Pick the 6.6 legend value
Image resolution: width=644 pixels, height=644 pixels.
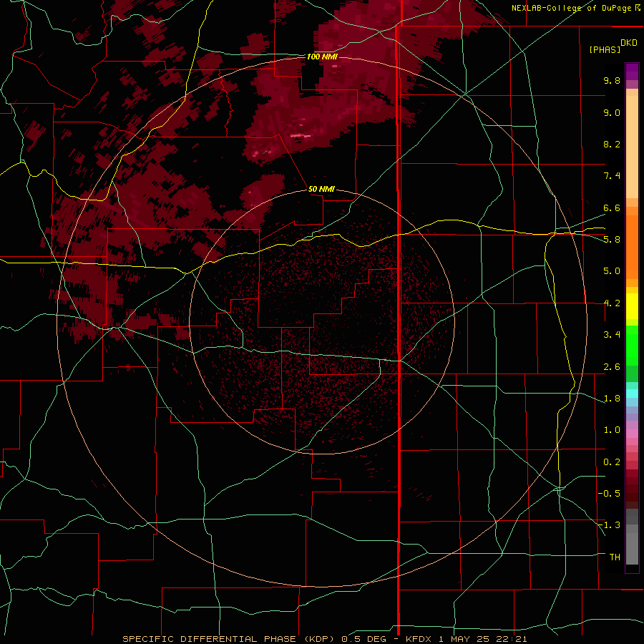click(612, 208)
